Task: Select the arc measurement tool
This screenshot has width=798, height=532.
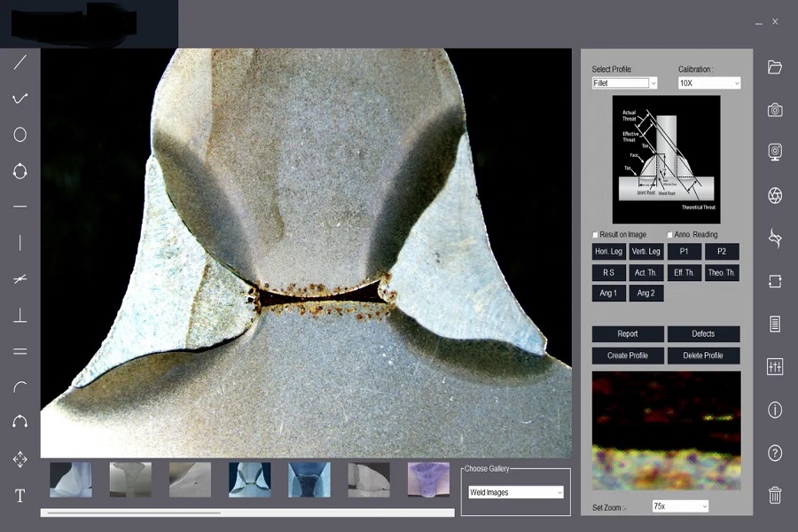Action: point(20,387)
